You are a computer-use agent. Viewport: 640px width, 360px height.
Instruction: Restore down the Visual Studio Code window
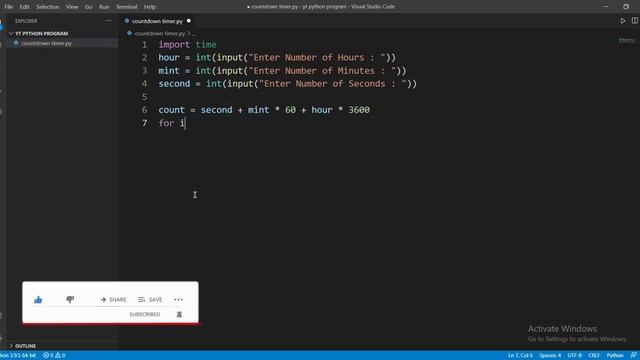pyautogui.click(x=626, y=7)
